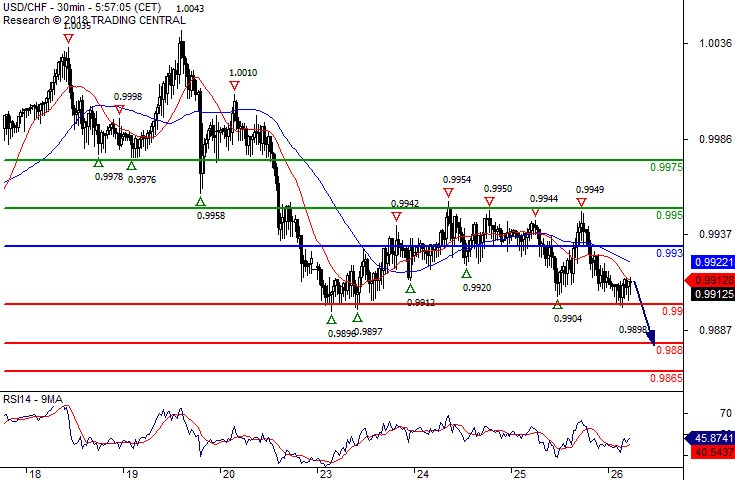
Task: Click the blue 0.993 pivot level label
Action: 669,253
